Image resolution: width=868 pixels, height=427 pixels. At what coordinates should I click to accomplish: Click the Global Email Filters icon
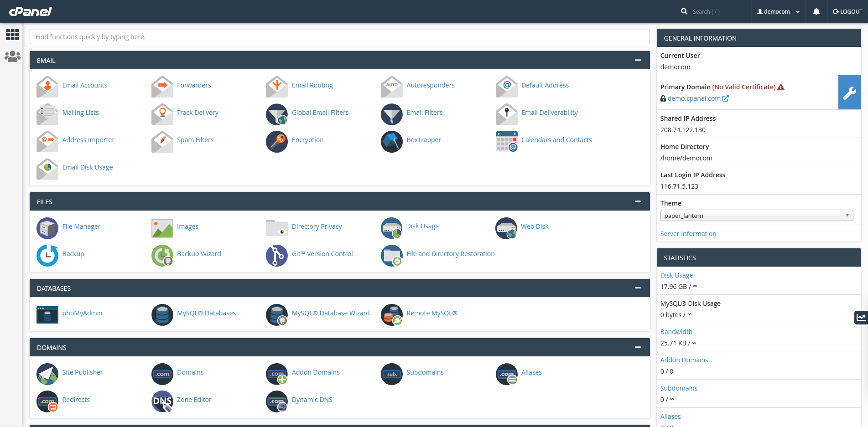[277, 114]
